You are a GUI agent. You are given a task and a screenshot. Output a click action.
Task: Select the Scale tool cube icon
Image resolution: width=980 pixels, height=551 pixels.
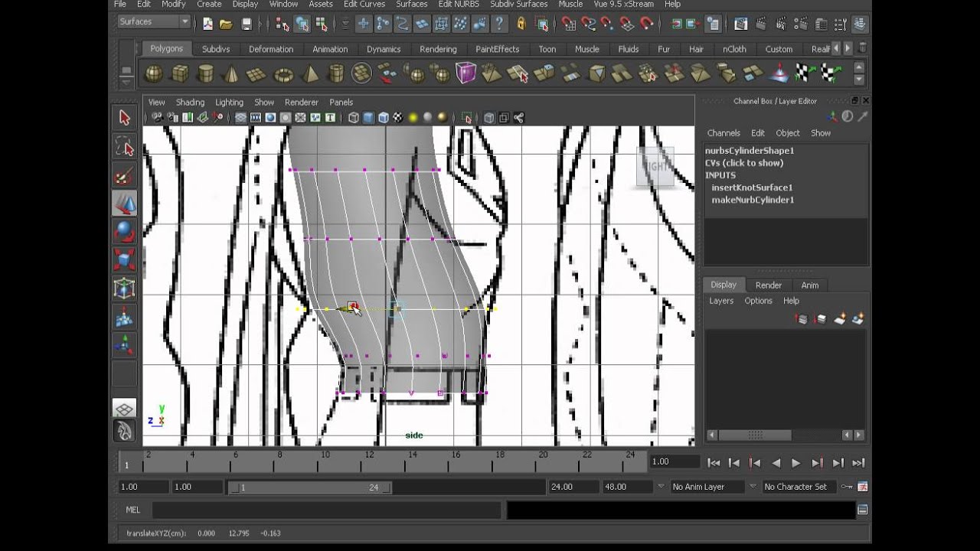(x=124, y=259)
